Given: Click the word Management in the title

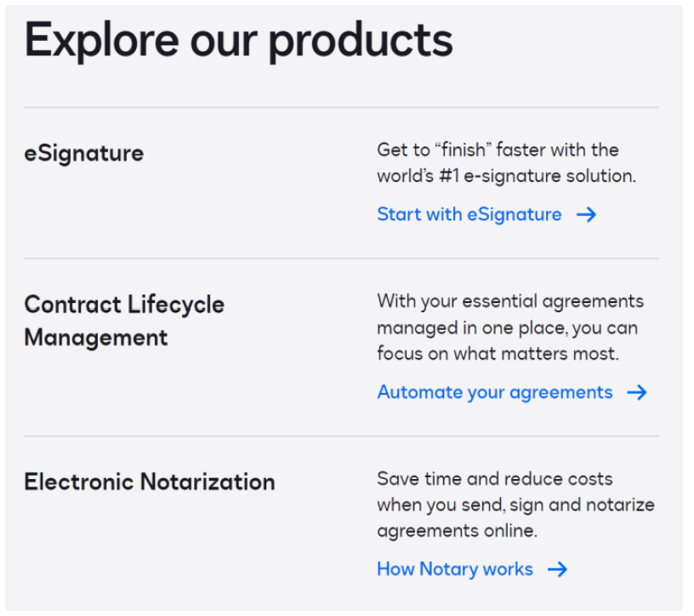Looking at the screenshot, I should point(96,338).
